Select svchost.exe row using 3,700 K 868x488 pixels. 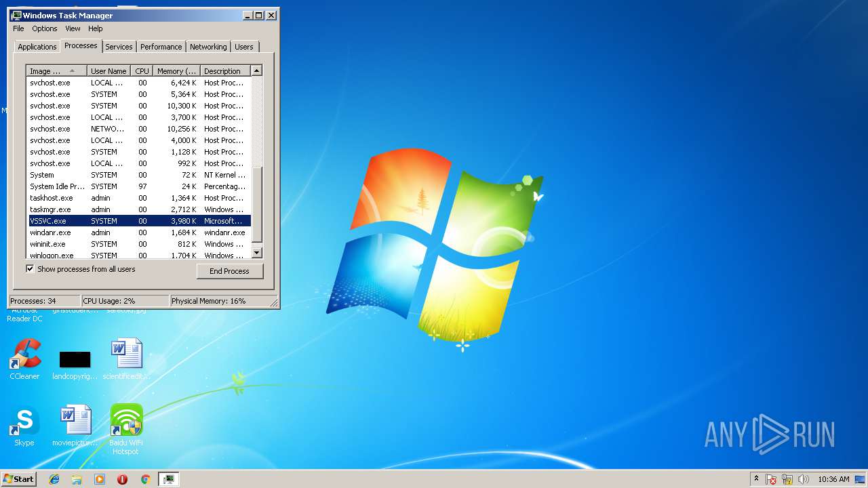tap(139, 117)
